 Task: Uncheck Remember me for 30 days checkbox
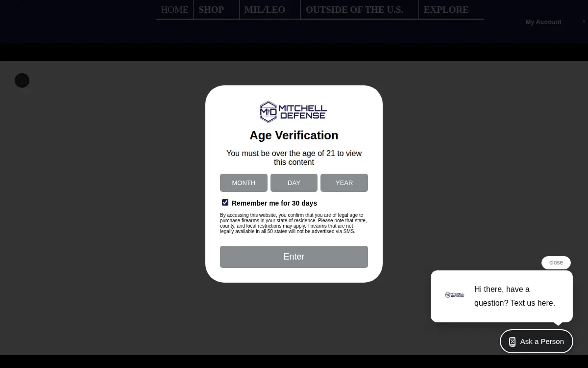pyautogui.click(x=225, y=202)
